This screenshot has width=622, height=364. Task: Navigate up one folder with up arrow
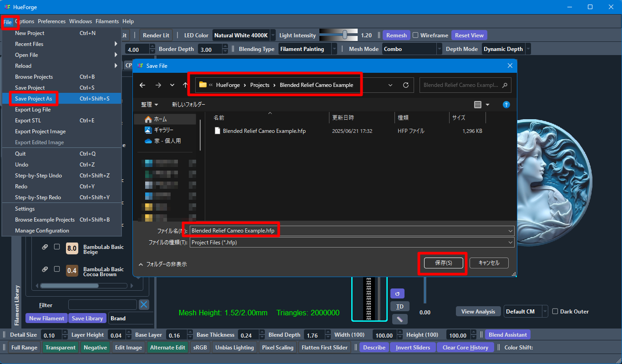[185, 85]
